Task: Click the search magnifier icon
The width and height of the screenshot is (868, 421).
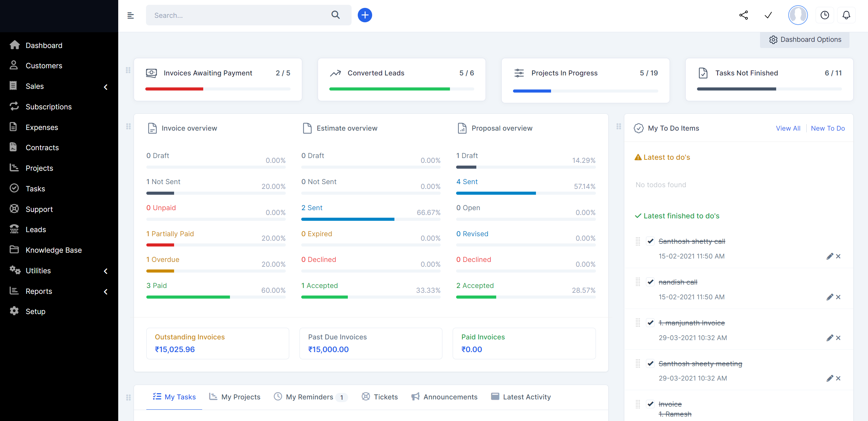Action: click(335, 15)
